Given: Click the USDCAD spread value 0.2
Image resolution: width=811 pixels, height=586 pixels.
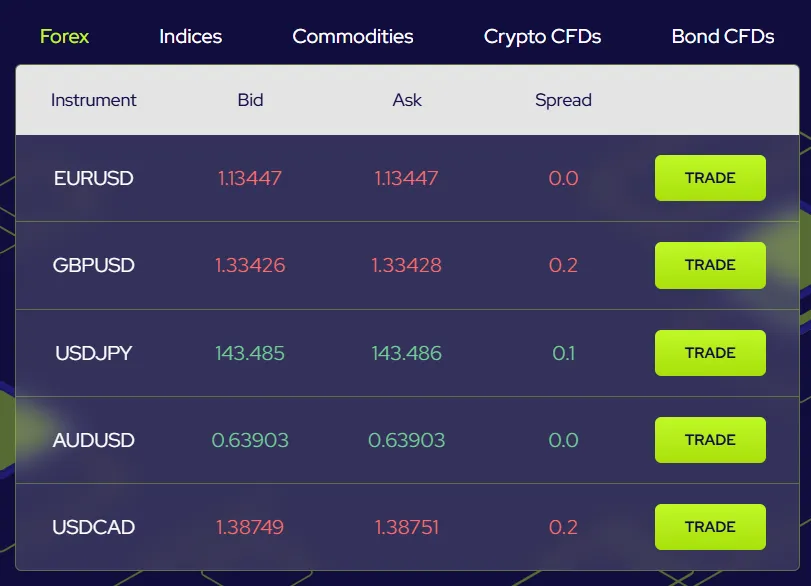Looking at the screenshot, I should (x=564, y=528).
